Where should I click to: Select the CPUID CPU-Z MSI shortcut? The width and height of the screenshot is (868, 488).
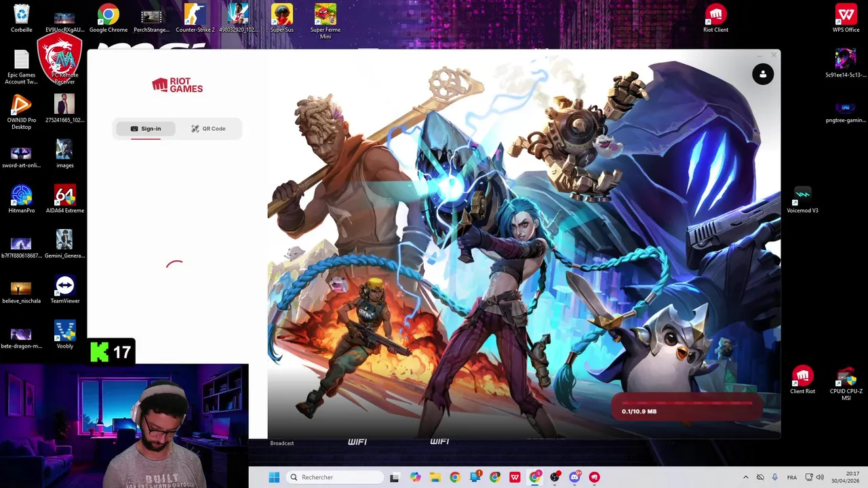point(846,384)
